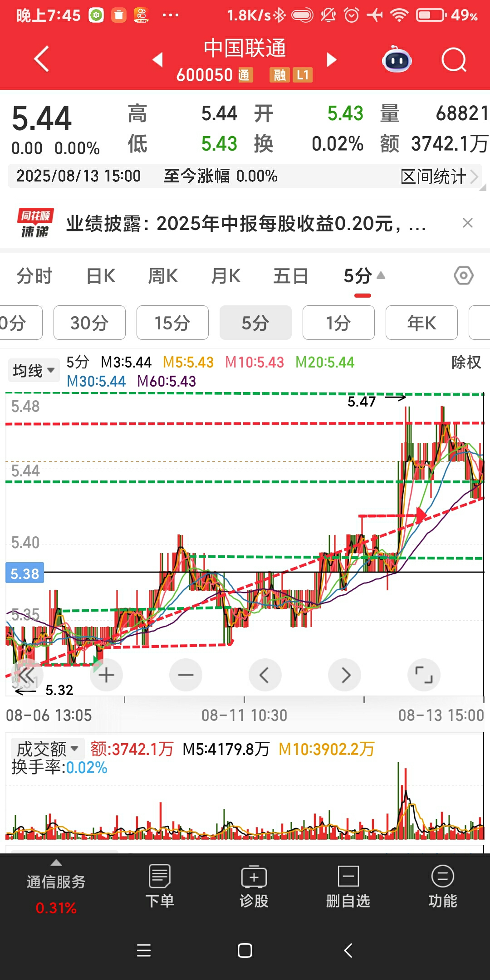
Task: Go to next stock with right triangle
Action: click(332, 59)
